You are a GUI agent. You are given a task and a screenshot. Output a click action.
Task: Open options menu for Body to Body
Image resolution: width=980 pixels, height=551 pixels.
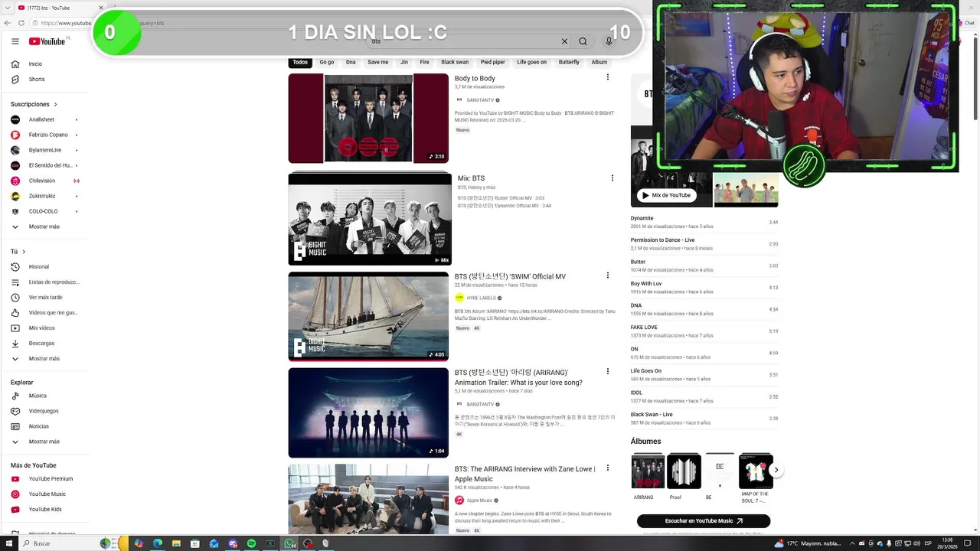coord(608,77)
